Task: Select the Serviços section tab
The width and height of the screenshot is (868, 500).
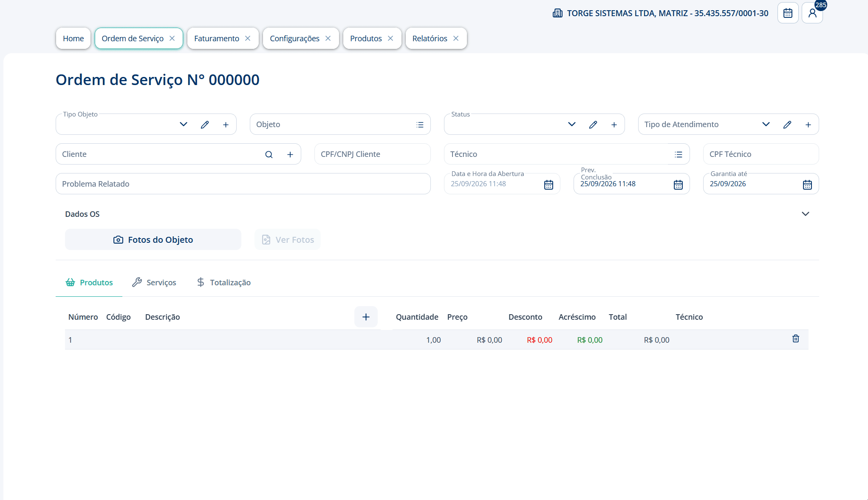Action: click(154, 282)
